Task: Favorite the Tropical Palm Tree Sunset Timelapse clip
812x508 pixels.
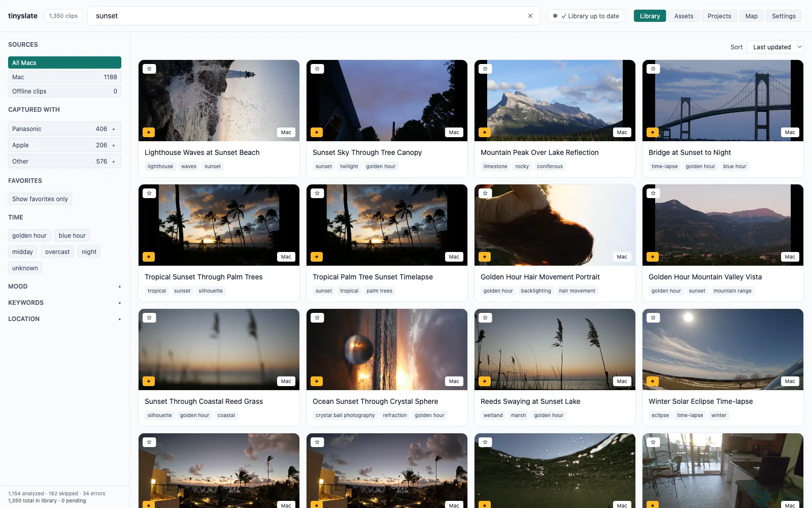Action: click(317, 193)
